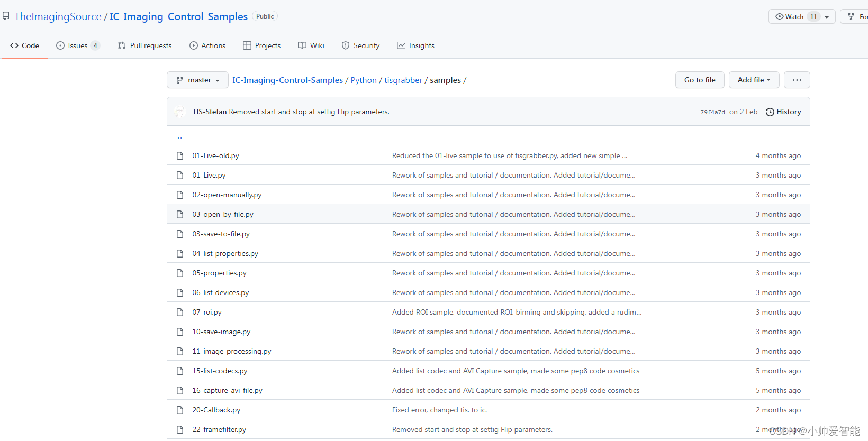Click file icon next to 05-properties.py
The height and width of the screenshot is (441, 868).
pos(180,273)
